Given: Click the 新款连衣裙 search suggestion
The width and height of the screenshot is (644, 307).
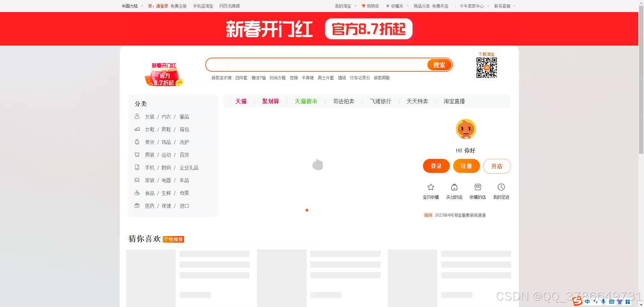Looking at the screenshot, I should coord(221,78).
